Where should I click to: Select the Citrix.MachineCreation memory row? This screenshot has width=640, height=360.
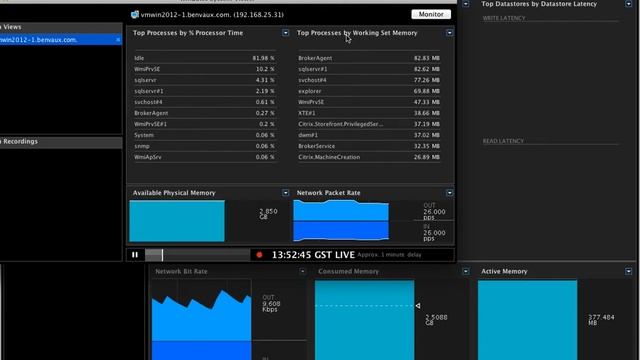pos(369,157)
